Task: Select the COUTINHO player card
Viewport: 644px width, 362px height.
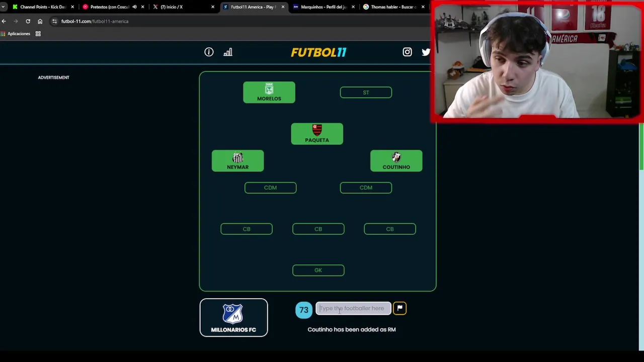Action: pyautogui.click(x=396, y=161)
